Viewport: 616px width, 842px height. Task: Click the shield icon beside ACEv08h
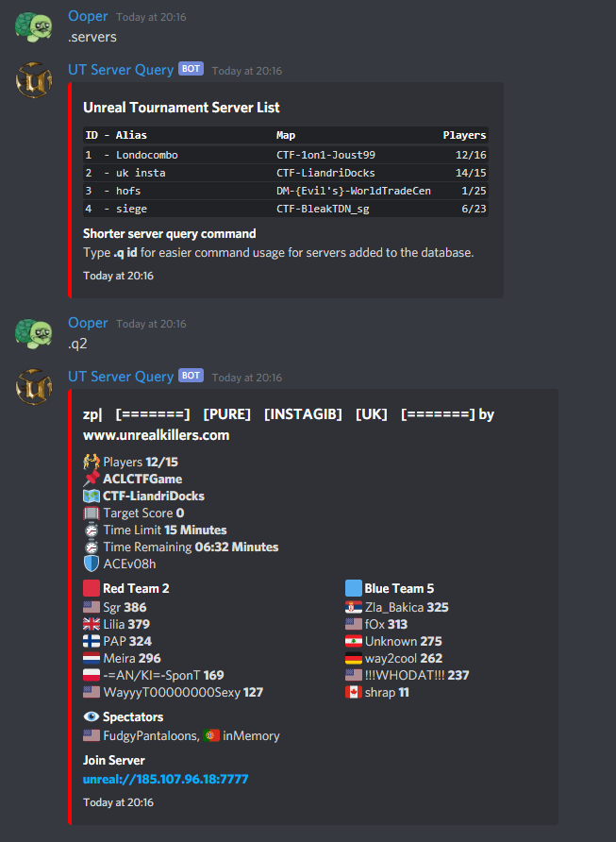tap(92, 564)
